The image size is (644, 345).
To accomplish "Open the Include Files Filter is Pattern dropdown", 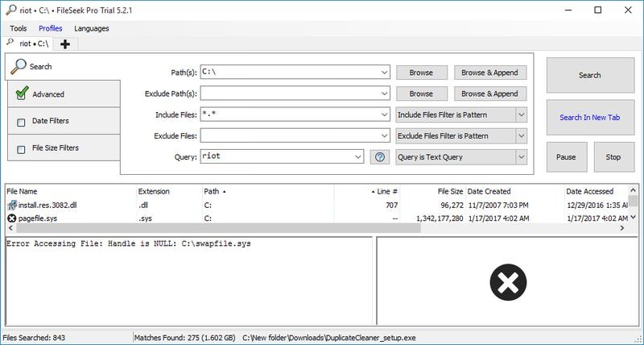I will point(521,115).
